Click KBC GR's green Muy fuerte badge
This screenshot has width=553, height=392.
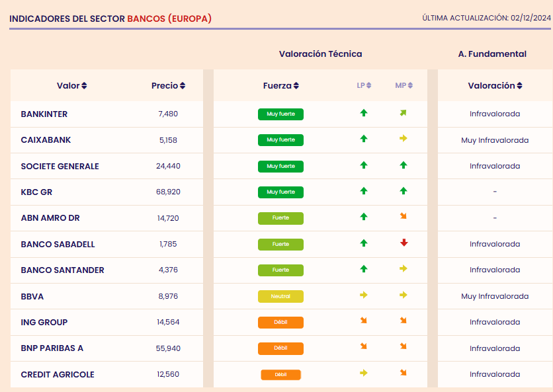[280, 192]
